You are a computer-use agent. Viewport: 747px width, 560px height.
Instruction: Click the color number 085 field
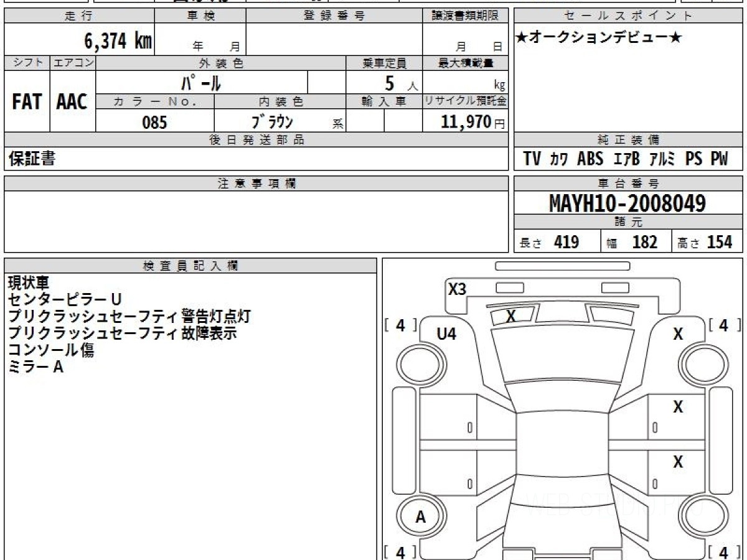coord(154,123)
